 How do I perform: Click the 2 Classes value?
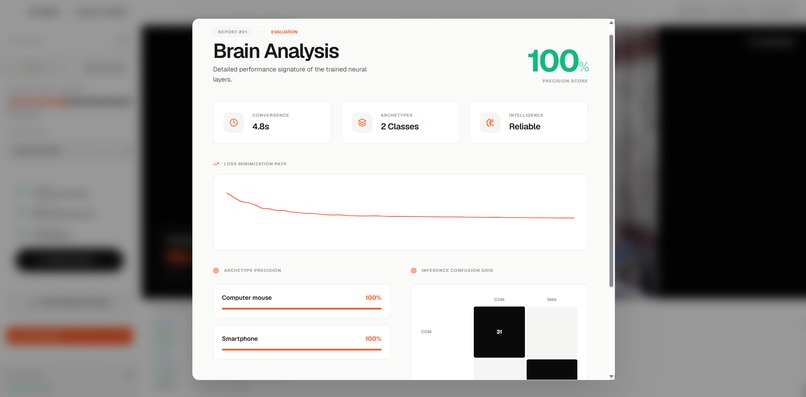[399, 127]
